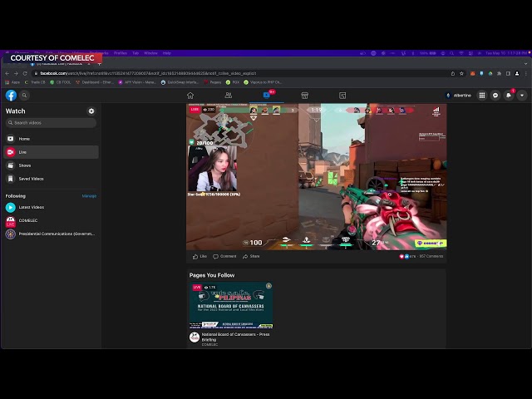532x399 pixels.
Task: Open Chrome three-dot menu
Action: coord(526,73)
